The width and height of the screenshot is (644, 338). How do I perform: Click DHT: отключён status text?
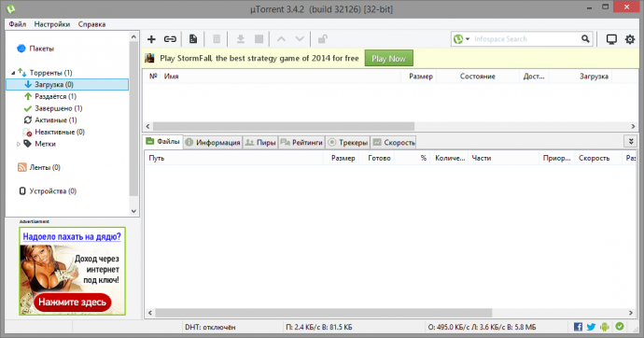210,327
